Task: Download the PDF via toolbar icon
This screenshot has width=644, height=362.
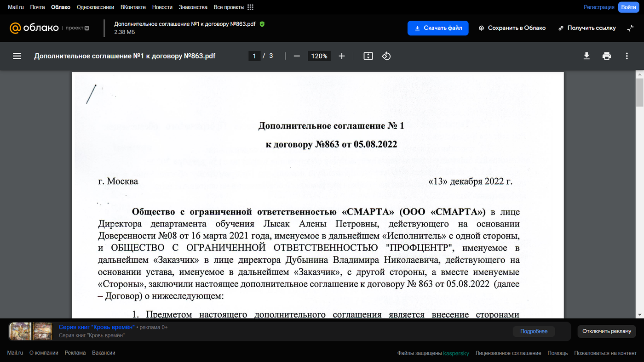Action: 586,56
